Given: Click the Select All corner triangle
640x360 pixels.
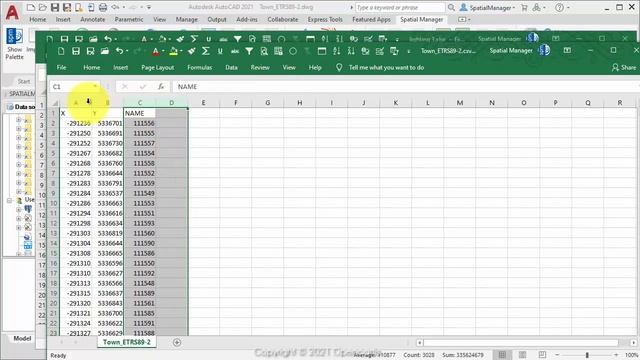Looking at the screenshot, I should (55, 103).
